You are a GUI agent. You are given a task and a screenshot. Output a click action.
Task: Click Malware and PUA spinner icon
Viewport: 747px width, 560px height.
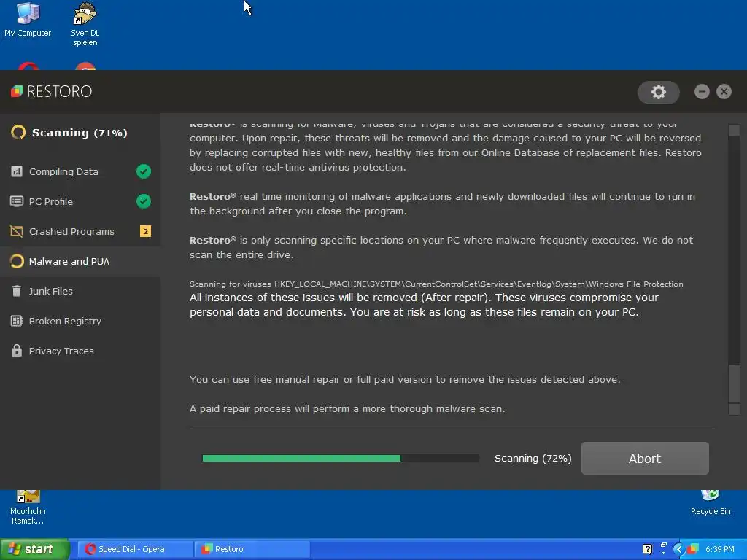(17, 261)
